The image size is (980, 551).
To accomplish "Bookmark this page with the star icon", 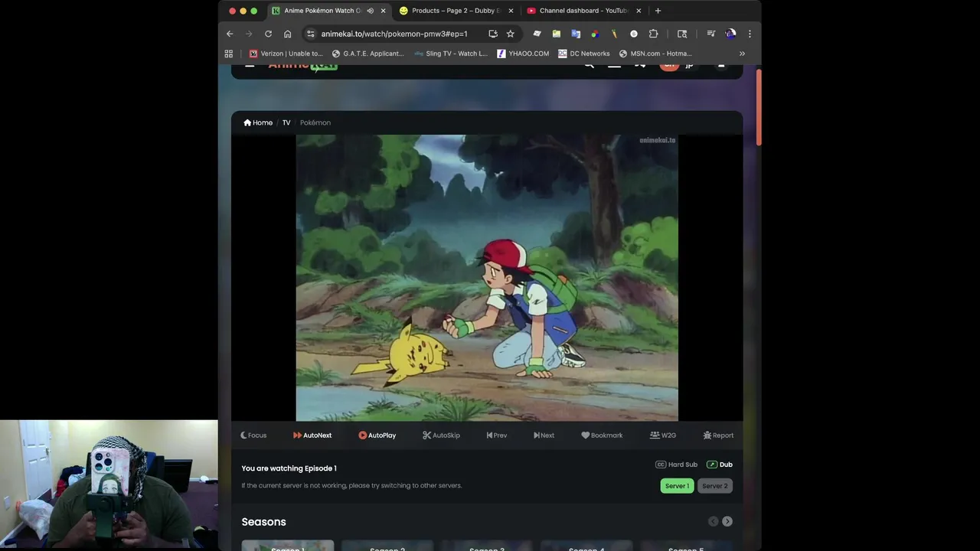I will (x=511, y=34).
